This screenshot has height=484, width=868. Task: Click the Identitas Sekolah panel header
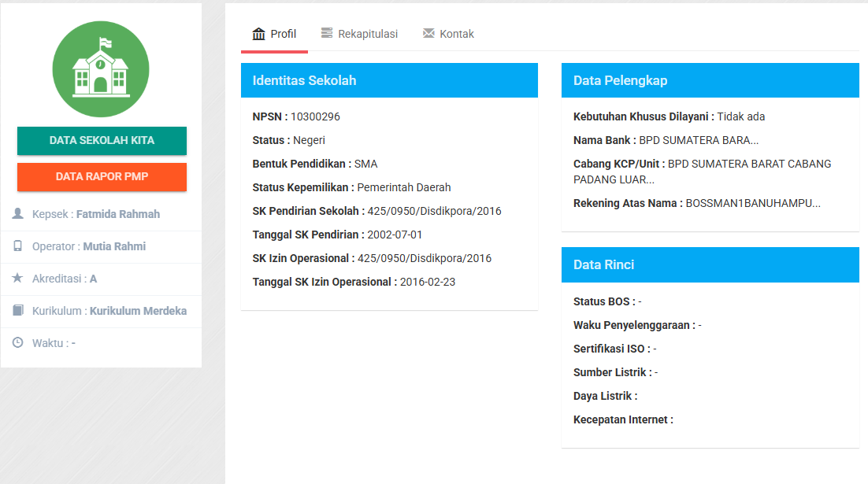pyautogui.click(x=389, y=80)
